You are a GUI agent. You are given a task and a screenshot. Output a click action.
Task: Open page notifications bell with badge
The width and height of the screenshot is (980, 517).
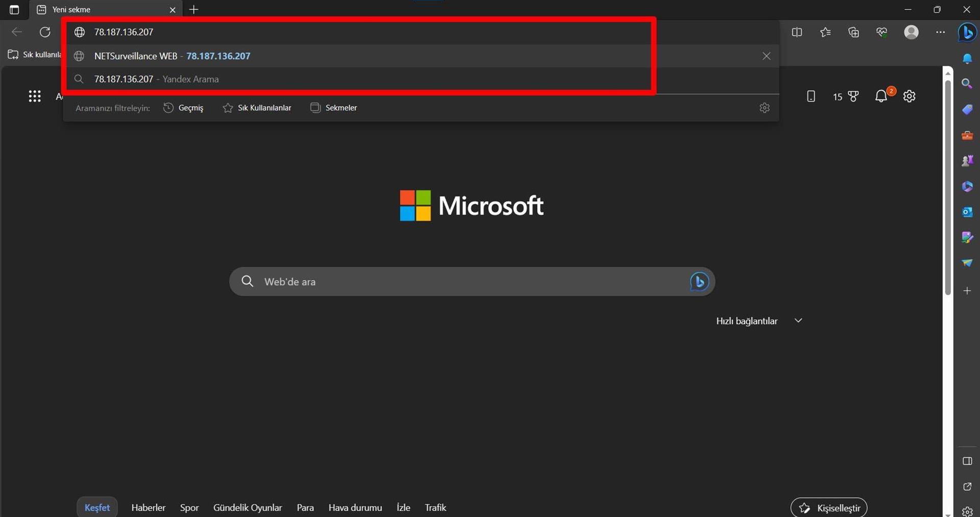point(881,96)
